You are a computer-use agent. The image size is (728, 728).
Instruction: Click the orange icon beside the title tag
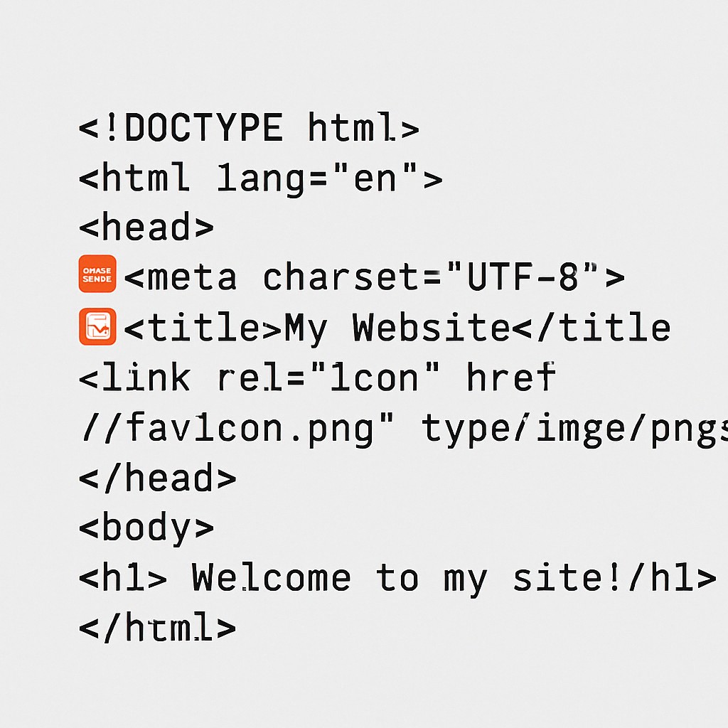(x=97, y=326)
